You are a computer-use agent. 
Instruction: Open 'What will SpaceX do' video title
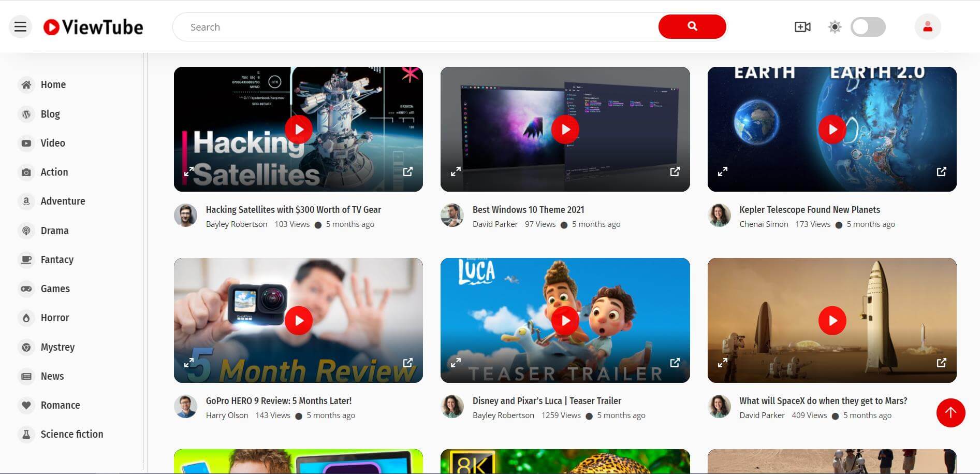coord(823,401)
